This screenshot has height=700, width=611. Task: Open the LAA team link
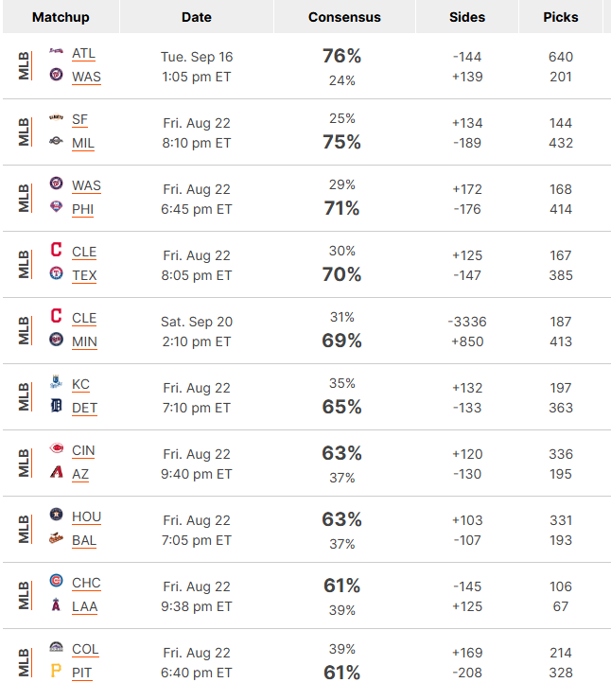(x=85, y=606)
